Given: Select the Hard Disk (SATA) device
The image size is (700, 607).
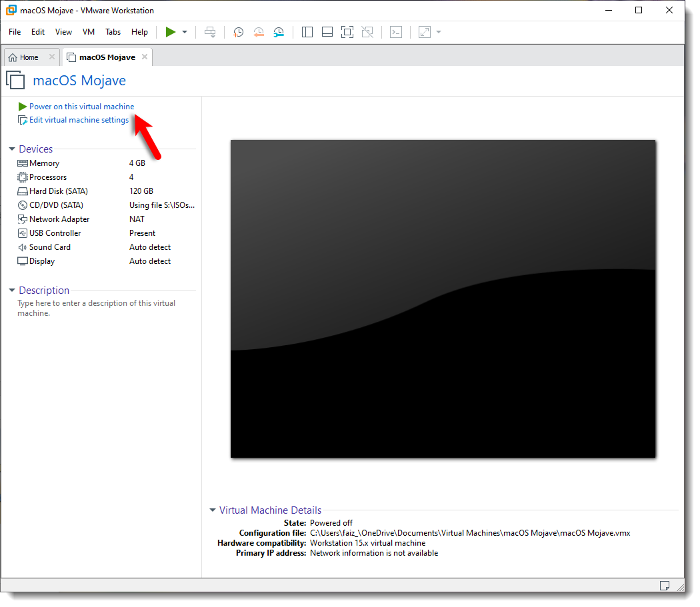Looking at the screenshot, I should tap(106, 191).
